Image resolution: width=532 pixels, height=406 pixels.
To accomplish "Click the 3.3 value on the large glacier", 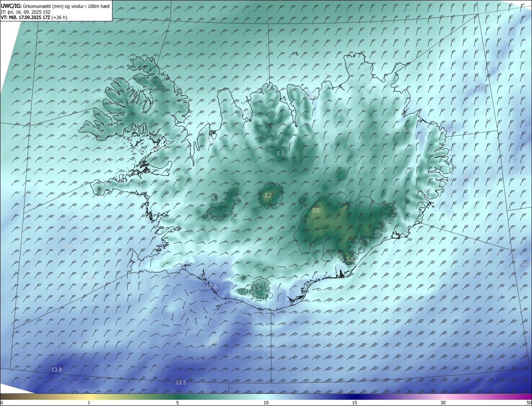I will click(315, 210).
